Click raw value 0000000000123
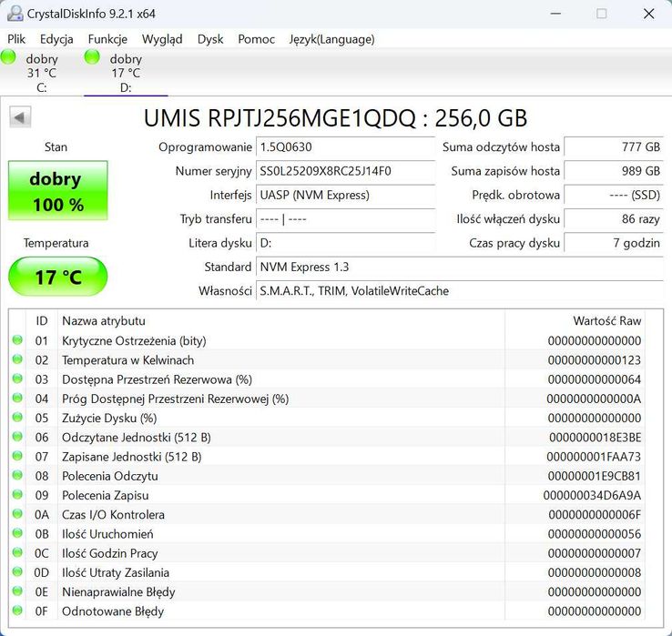 click(x=594, y=359)
